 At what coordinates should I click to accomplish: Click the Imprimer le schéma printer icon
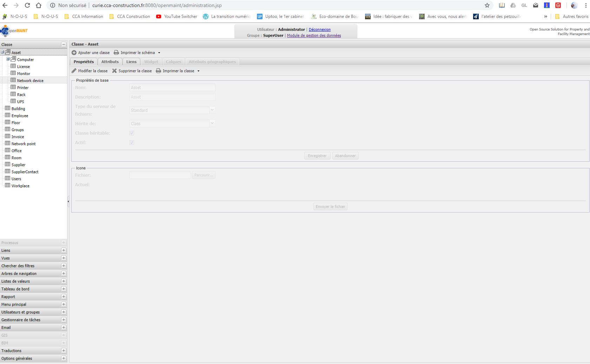[116, 53]
